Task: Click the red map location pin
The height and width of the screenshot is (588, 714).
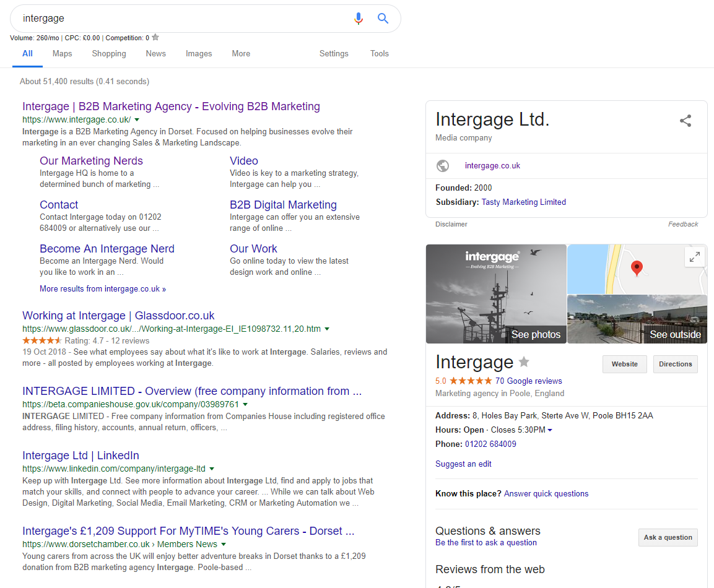Action: pyautogui.click(x=637, y=268)
